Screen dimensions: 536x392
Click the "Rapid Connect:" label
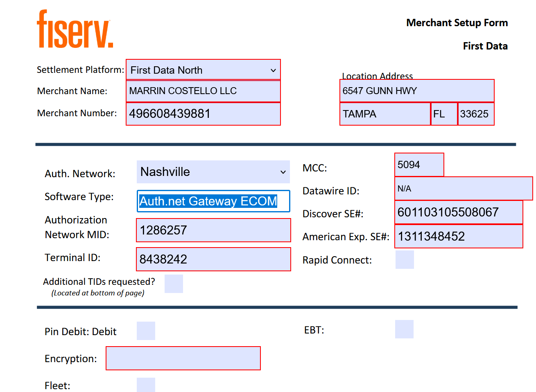click(337, 260)
